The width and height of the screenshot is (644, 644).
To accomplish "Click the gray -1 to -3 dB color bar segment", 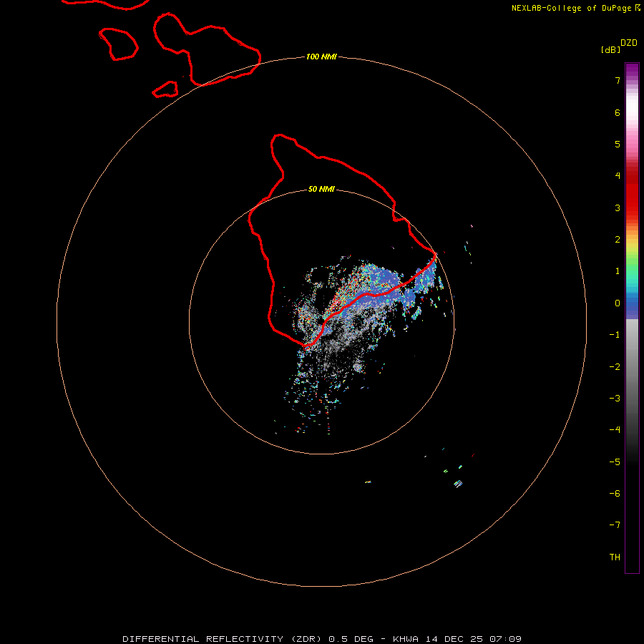I will click(632, 359).
